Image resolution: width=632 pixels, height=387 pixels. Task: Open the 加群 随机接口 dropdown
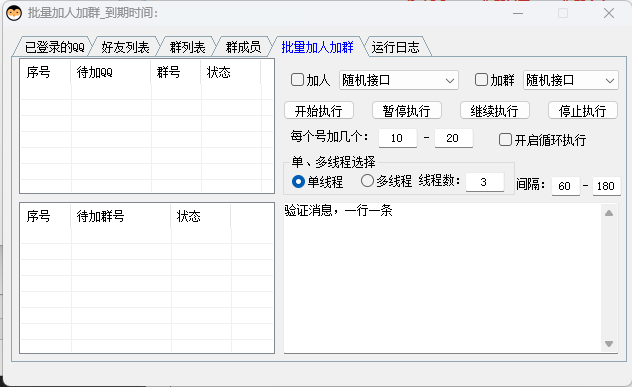tap(570, 80)
